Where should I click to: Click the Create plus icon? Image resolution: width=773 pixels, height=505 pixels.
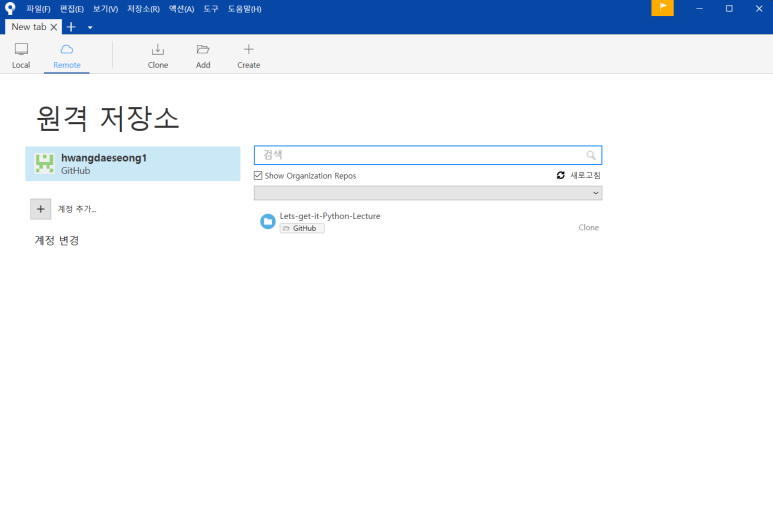coord(248,49)
